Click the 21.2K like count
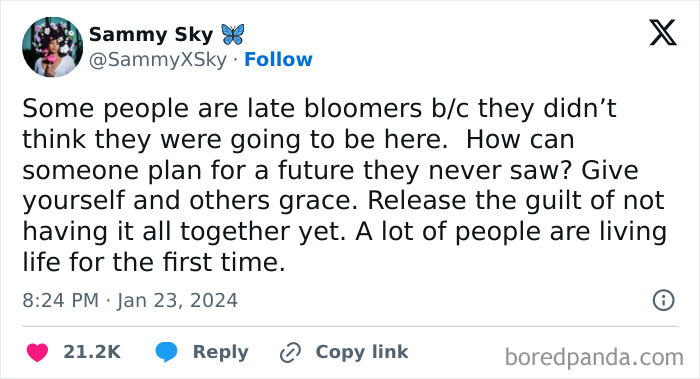Viewport: 700px width, 379px height. tap(92, 352)
